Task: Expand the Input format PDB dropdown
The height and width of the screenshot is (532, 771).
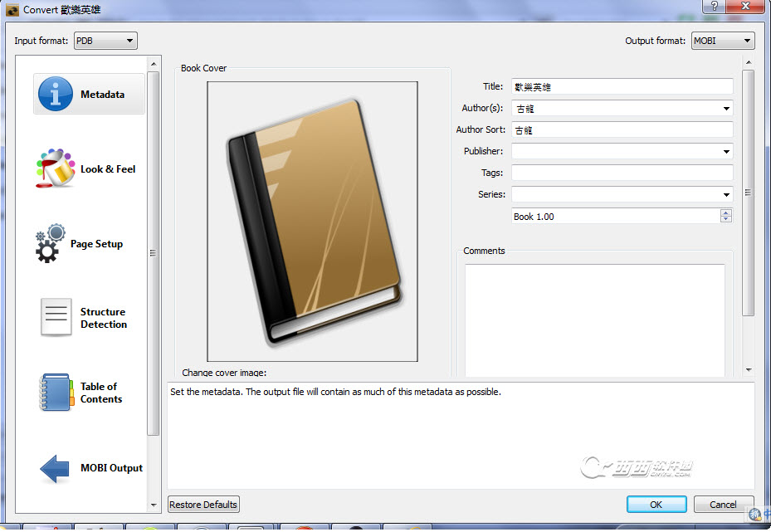Action: [x=105, y=41]
